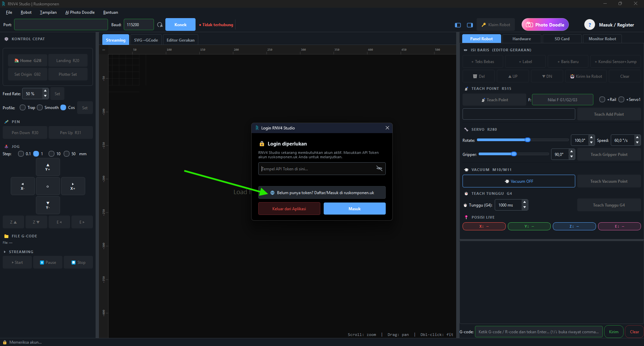Jog Y+ arrow button
The width and height of the screenshot is (644, 346).
point(48,167)
